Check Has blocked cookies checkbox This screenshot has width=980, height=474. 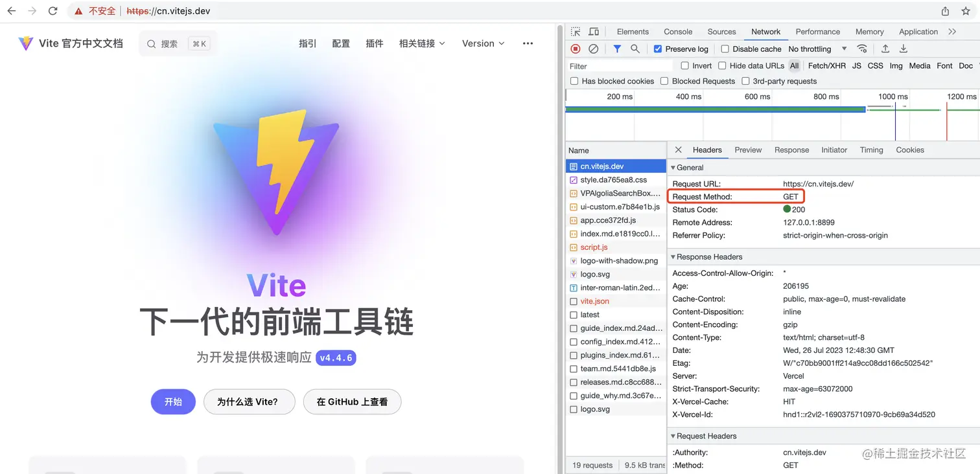point(574,81)
